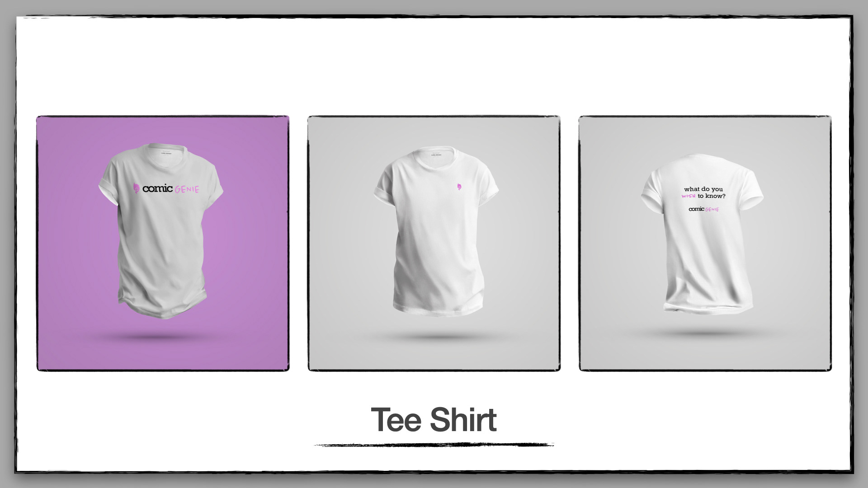Viewport: 868px width, 488px height.
Task: Click 'to know?' text on back shirt
Action: (711, 196)
